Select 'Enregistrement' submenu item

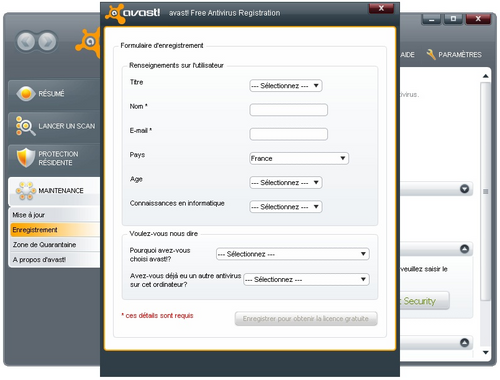pos(55,230)
